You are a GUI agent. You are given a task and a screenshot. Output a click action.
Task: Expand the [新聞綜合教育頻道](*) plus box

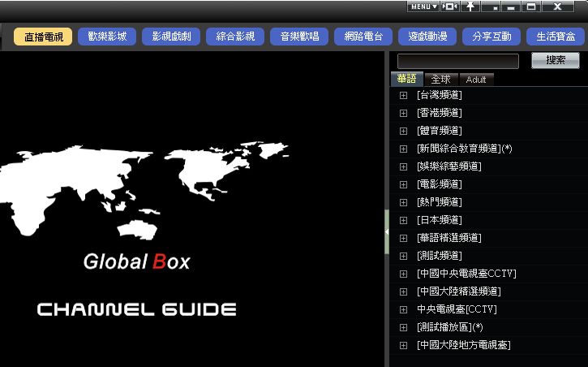click(404, 149)
